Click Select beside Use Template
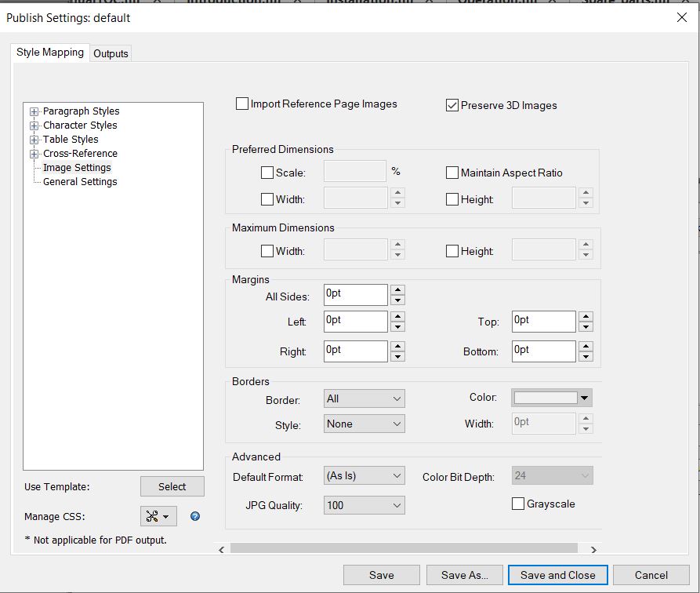The height and width of the screenshot is (593, 700). coord(172,486)
